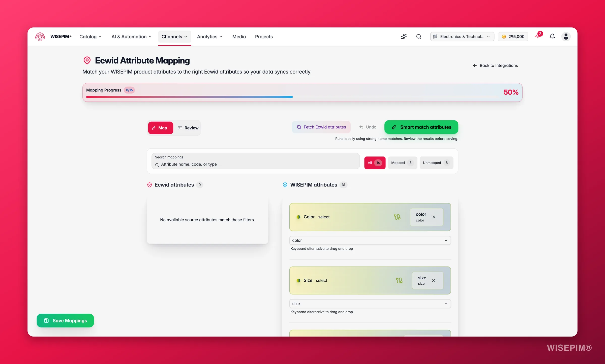Viewport: 605px width, 364px height.
Task: Click Save Mappings button
Action: (65, 320)
